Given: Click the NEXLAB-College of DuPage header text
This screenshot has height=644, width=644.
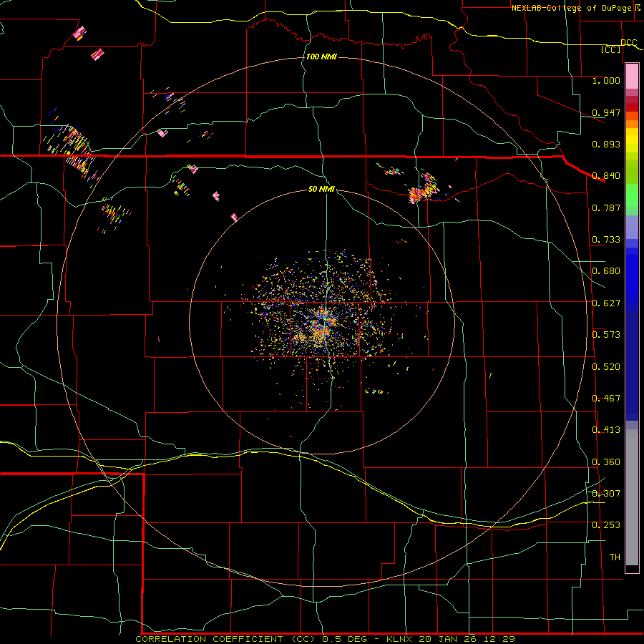Looking at the screenshot, I should pos(572,8).
